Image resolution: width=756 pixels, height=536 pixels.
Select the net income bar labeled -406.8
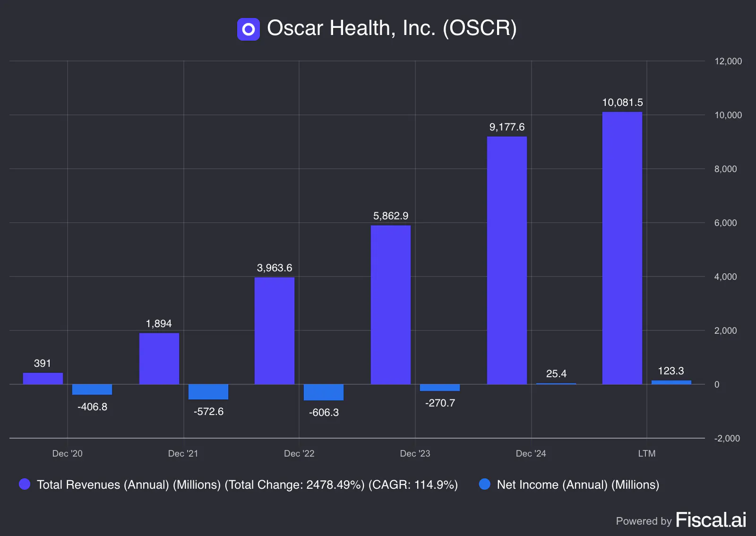pos(92,389)
